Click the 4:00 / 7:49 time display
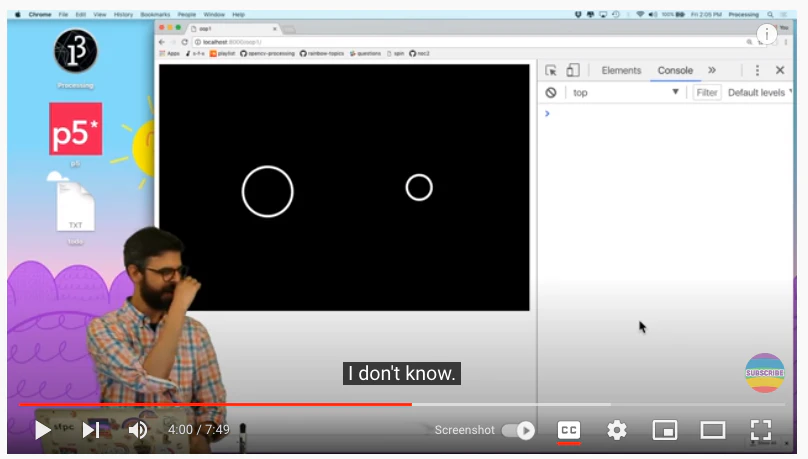The image size is (808, 459). (198, 430)
